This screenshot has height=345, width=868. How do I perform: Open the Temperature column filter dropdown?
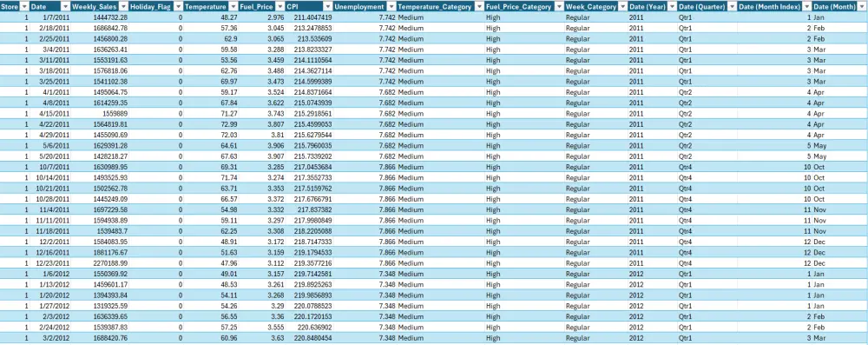[233, 7]
